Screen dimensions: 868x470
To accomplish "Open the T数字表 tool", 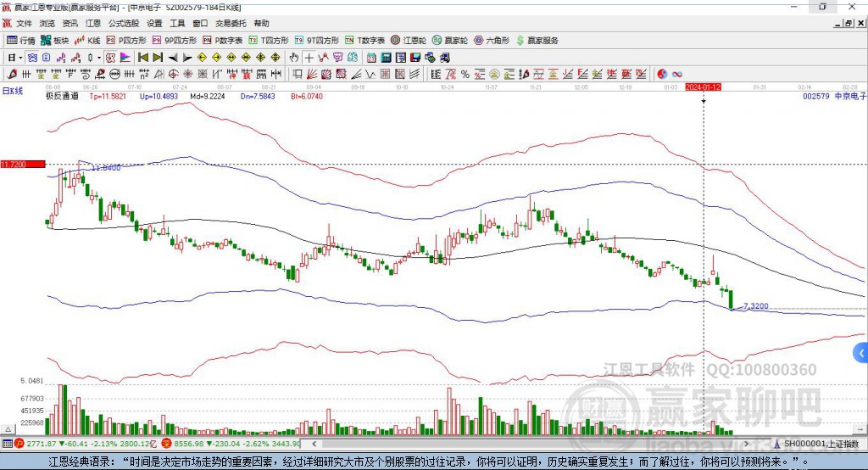I will click(364, 41).
